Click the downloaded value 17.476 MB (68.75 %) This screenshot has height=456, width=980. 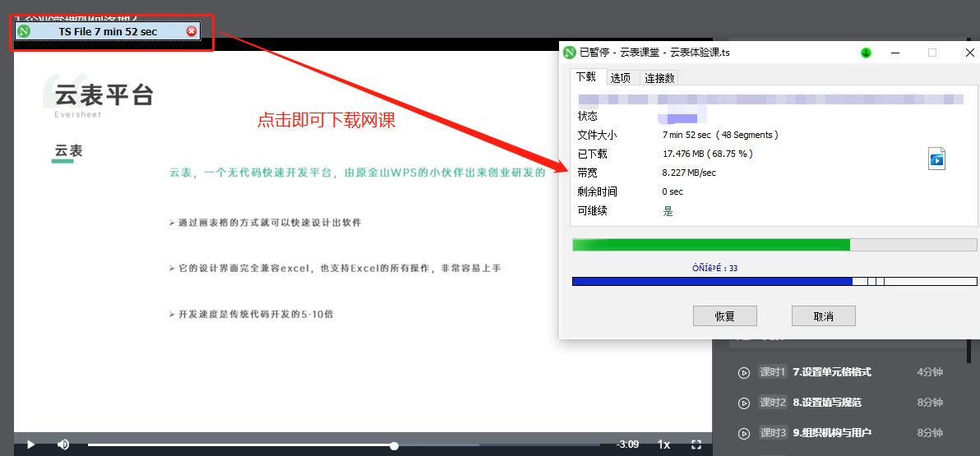point(708,154)
